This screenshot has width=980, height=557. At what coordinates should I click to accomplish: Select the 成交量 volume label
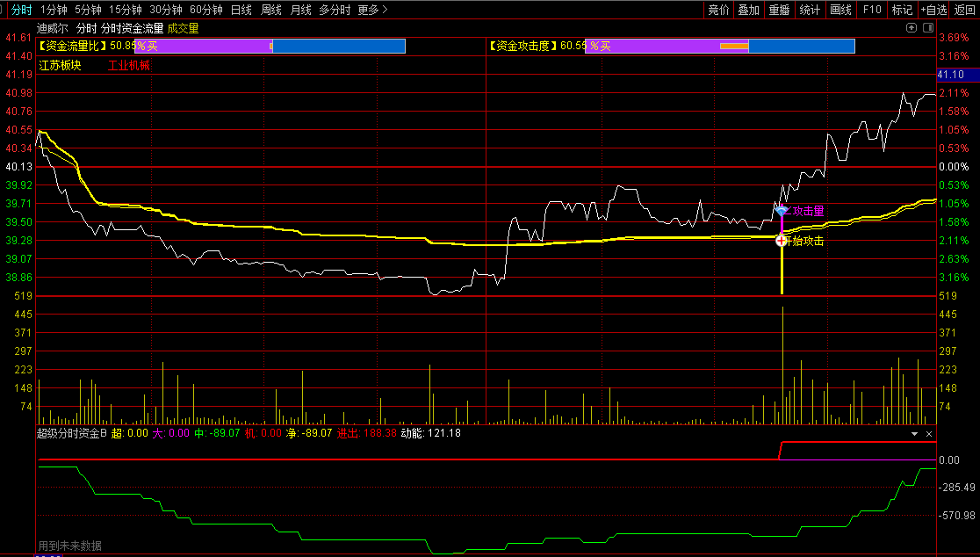pyautogui.click(x=184, y=28)
